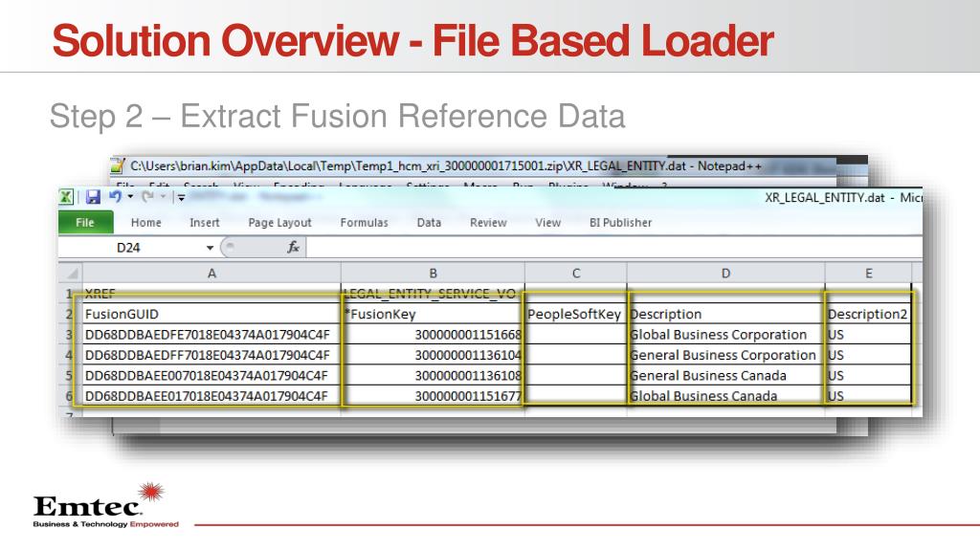The height and width of the screenshot is (551, 980).
Task: Select FusionKey value 300000001151677
Action: pos(434,396)
